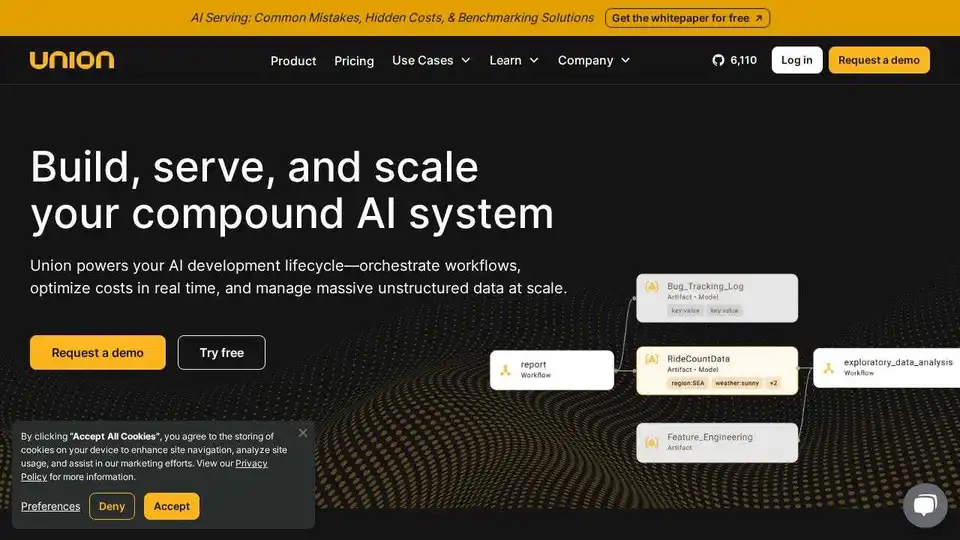Deny cookies in the banner
The width and height of the screenshot is (960, 540).
[111, 506]
